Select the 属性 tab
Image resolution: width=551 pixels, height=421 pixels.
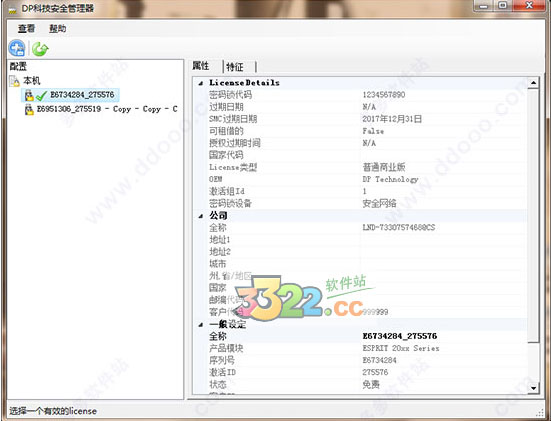tap(201, 66)
